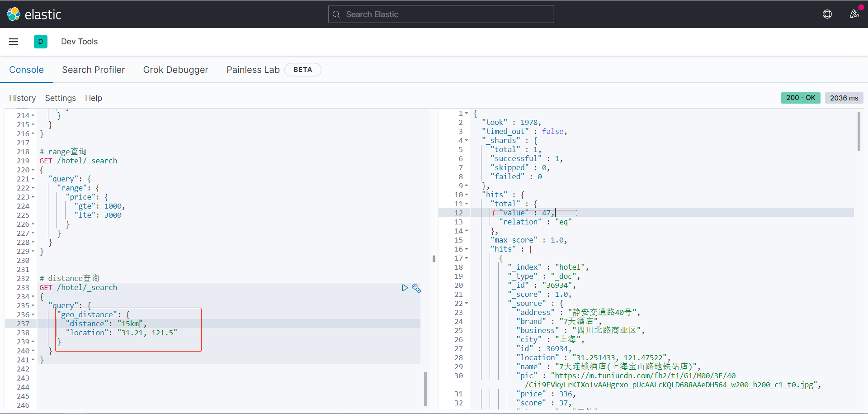Click the Dev Tools breadcrumb
Screen dimensions: 868x414
pyautogui.click(x=79, y=42)
